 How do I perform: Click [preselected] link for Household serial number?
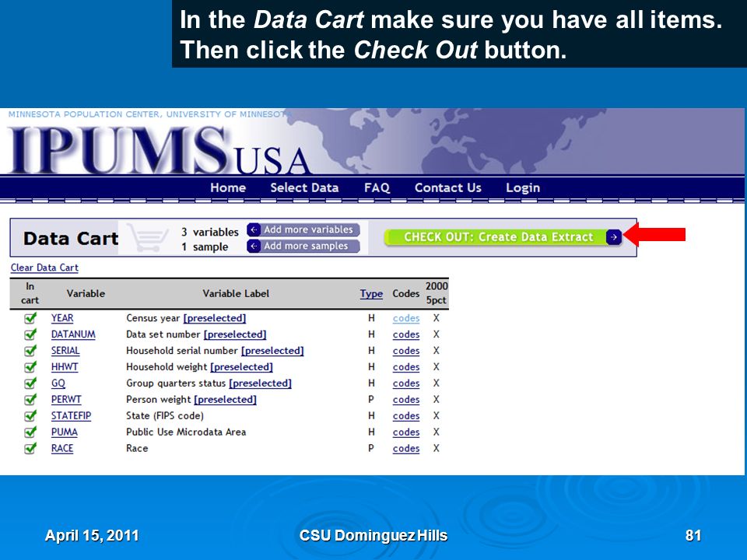point(272,351)
